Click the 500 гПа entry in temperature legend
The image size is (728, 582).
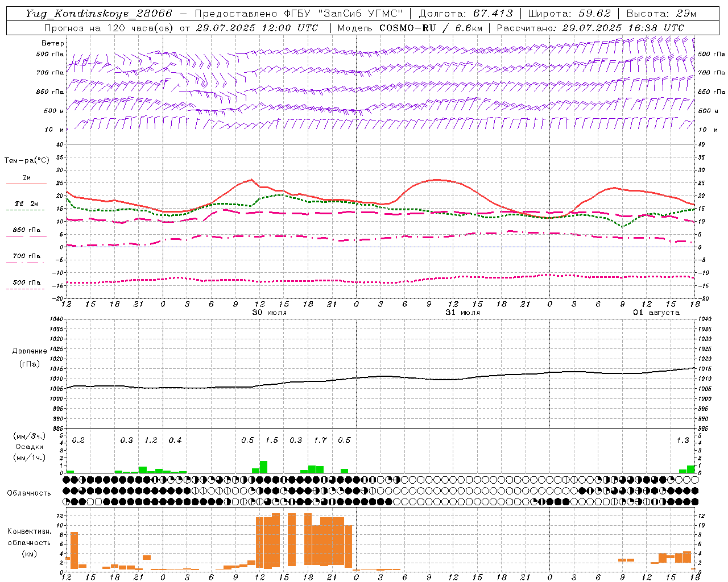pos(26,282)
